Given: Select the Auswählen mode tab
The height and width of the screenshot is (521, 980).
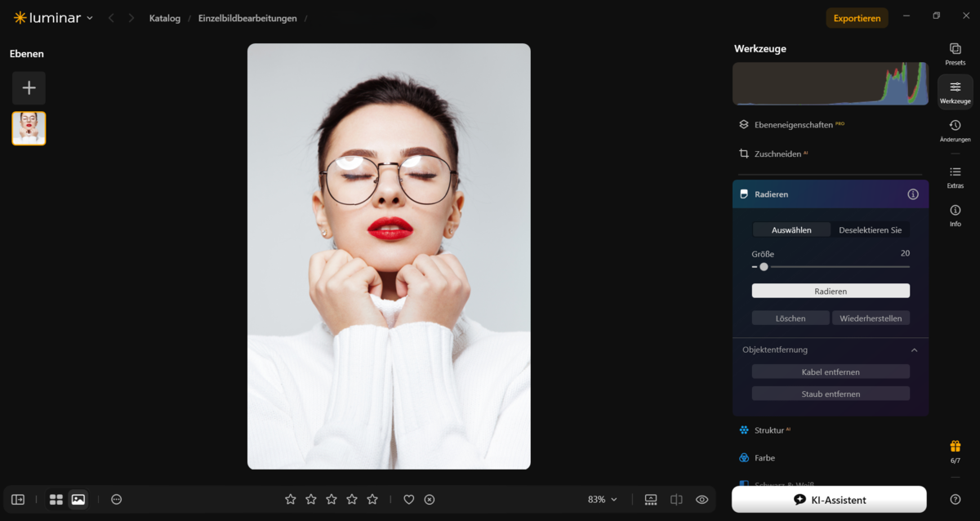Looking at the screenshot, I should pos(791,230).
